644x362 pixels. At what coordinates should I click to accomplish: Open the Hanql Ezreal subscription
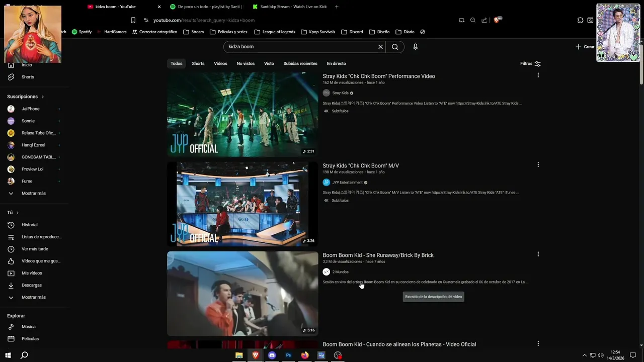[x=33, y=145]
